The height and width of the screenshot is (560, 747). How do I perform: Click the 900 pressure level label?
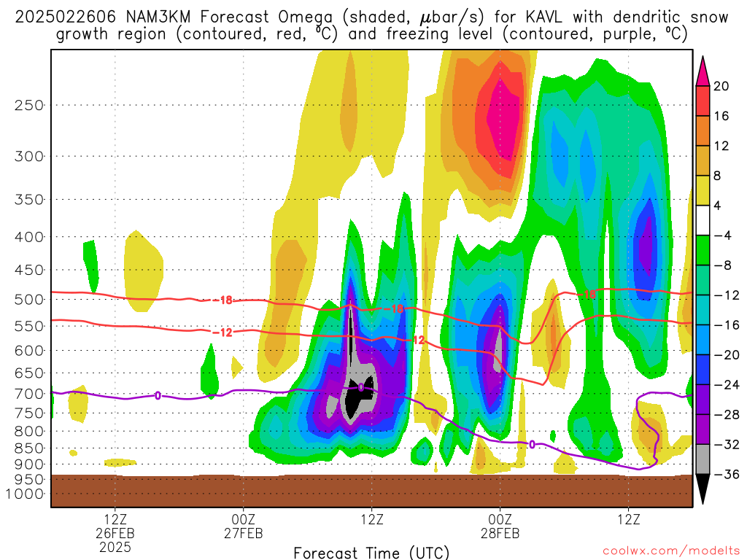(29, 464)
